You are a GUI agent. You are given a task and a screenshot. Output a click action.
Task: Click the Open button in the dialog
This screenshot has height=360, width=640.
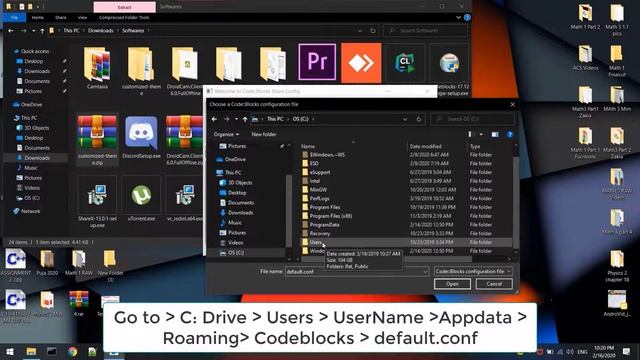[x=452, y=284]
